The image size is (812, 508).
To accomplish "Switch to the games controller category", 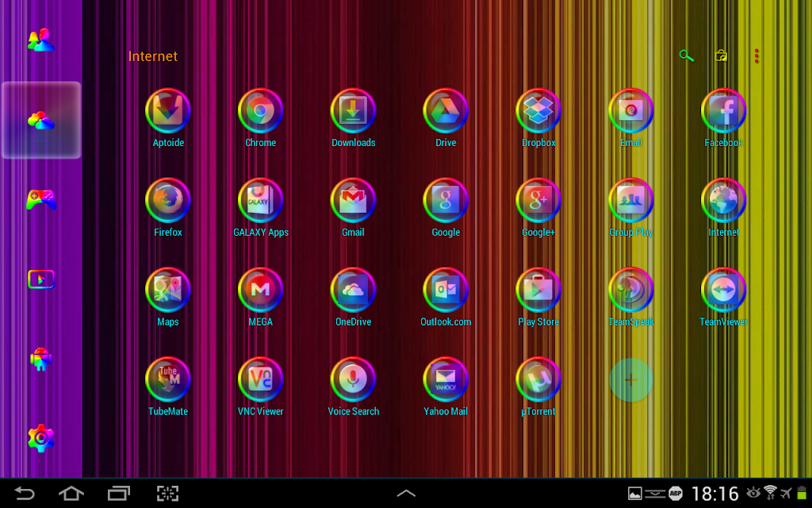I will (41, 199).
